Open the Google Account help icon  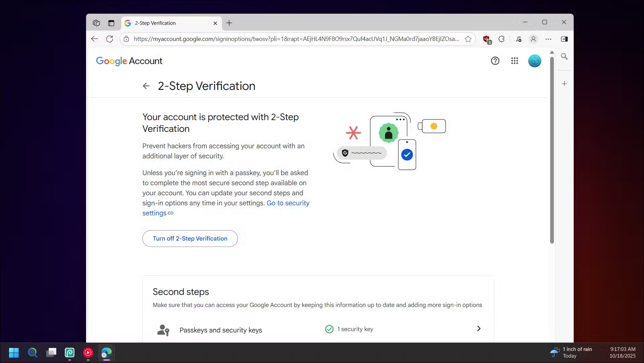click(x=495, y=61)
